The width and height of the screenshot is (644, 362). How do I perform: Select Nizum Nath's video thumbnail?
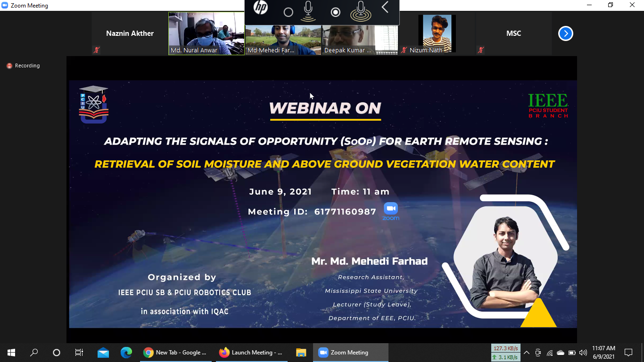point(437,34)
